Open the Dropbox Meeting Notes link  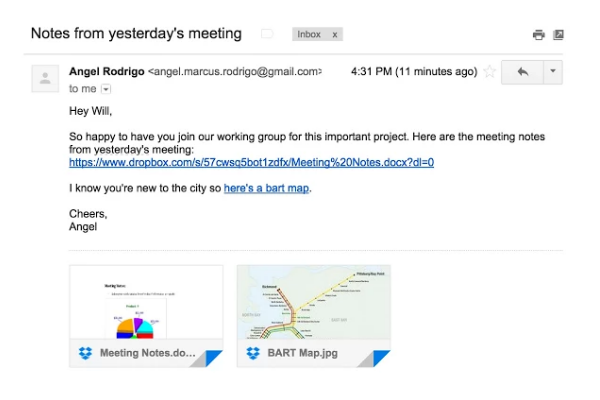251,162
